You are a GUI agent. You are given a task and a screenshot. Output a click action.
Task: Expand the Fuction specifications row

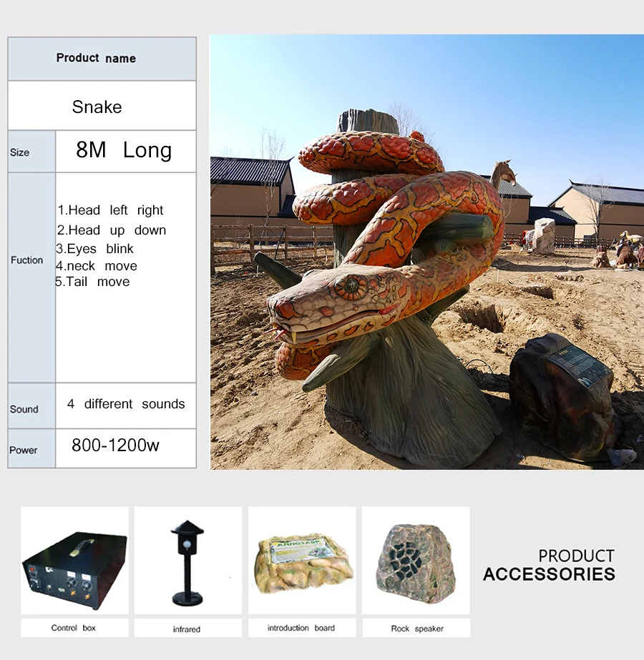pos(27,260)
